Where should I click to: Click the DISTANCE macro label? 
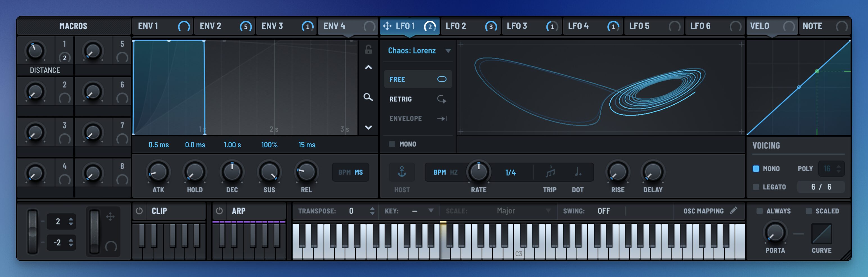[x=45, y=70]
